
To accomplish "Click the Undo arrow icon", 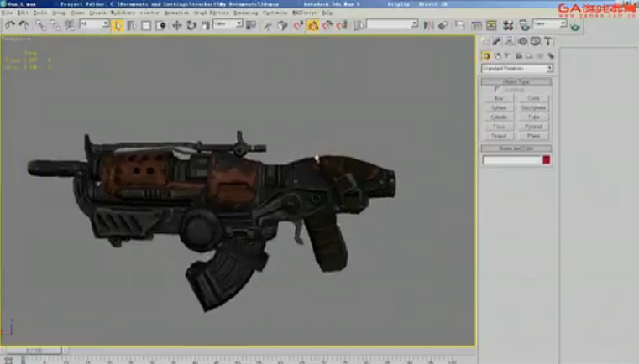I will click(10, 25).
